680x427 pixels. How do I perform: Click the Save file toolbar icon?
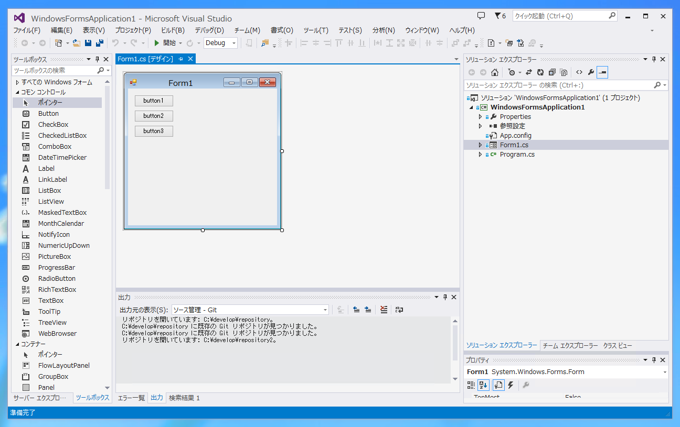click(88, 43)
